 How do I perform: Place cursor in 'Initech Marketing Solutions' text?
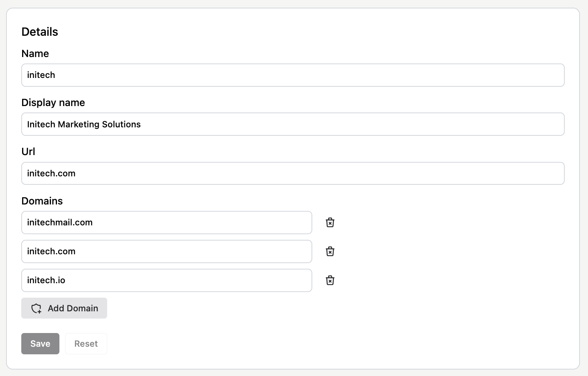[x=84, y=125]
